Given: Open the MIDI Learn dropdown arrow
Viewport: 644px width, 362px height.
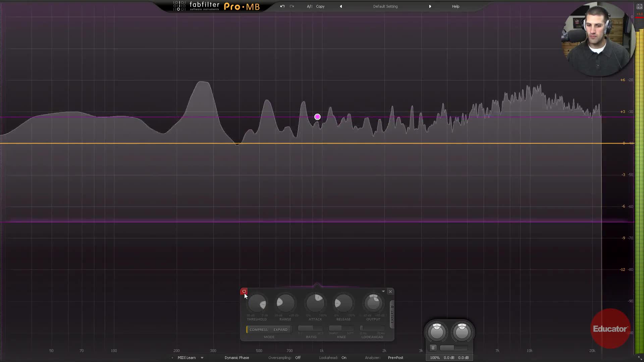Looking at the screenshot, I should (202, 358).
